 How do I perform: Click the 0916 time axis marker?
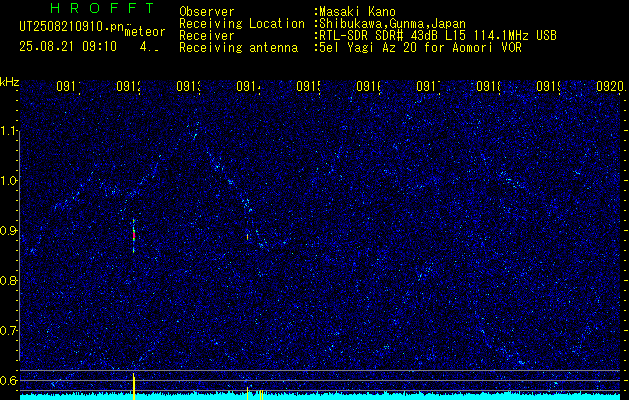coord(368,86)
